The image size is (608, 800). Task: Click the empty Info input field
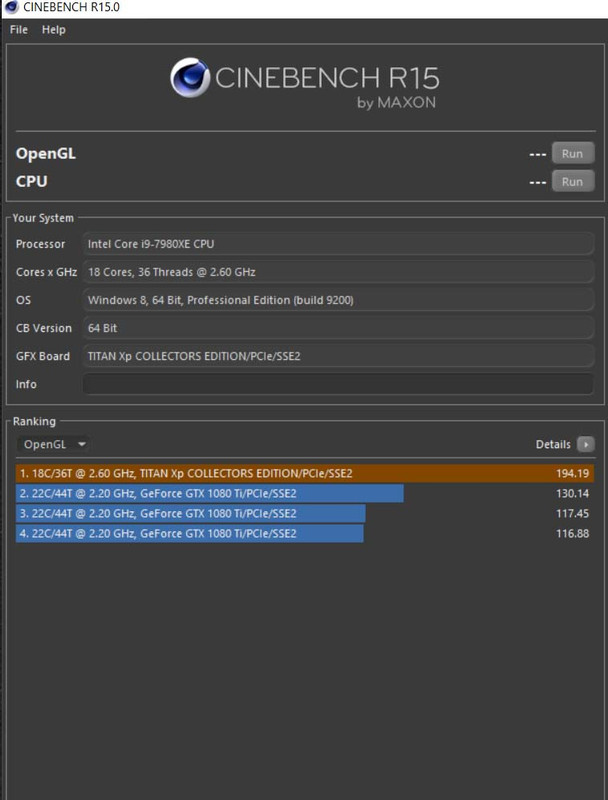tap(338, 384)
